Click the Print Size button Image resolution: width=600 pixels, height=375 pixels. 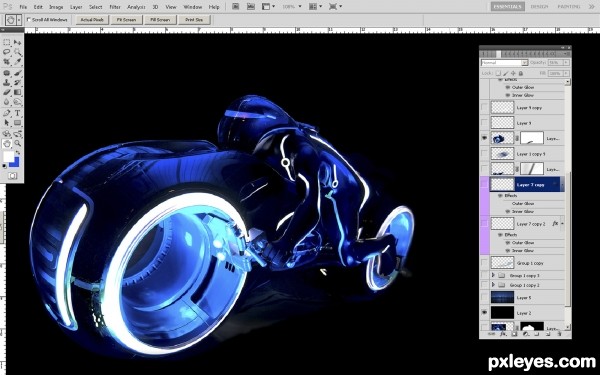194,20
